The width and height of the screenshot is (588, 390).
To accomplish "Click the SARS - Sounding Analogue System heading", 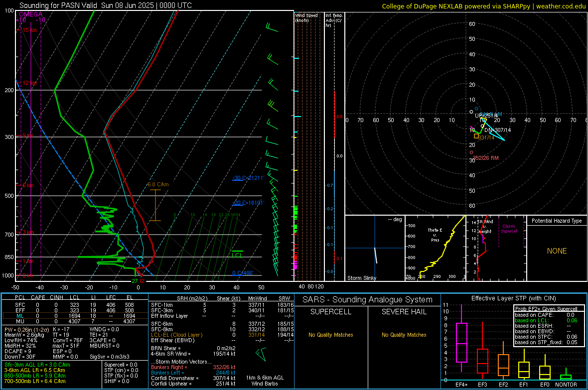I will (368, 300).
